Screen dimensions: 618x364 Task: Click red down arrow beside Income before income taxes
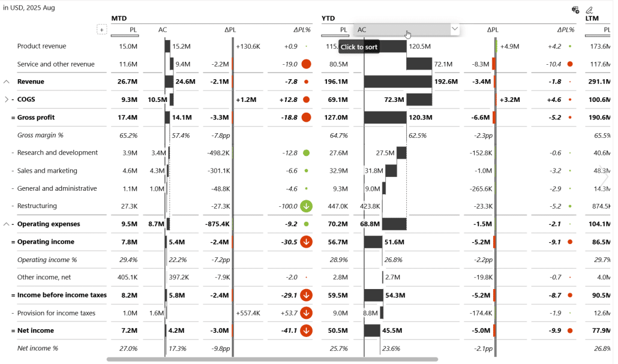(305, 295)
